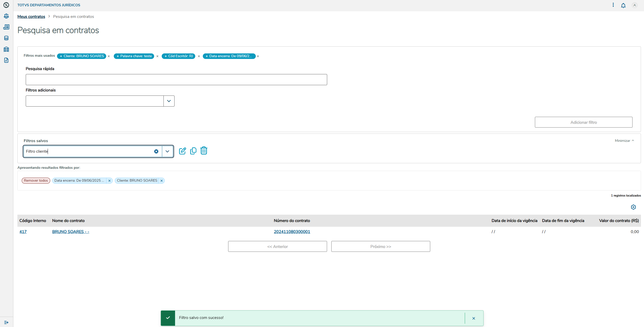
Task: Click the Remover todos button
Action: [36, 181]
